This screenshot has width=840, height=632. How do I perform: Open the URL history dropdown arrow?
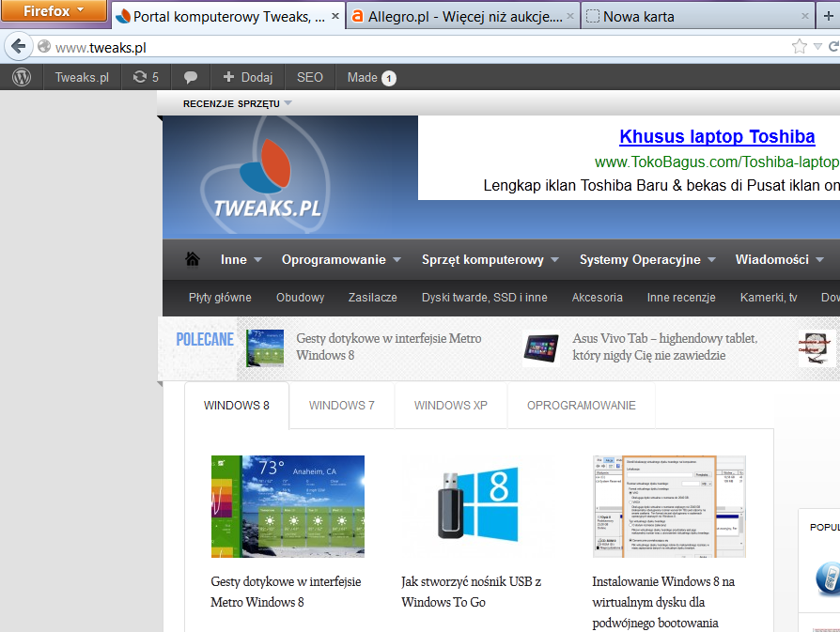(x=817, y=47)
